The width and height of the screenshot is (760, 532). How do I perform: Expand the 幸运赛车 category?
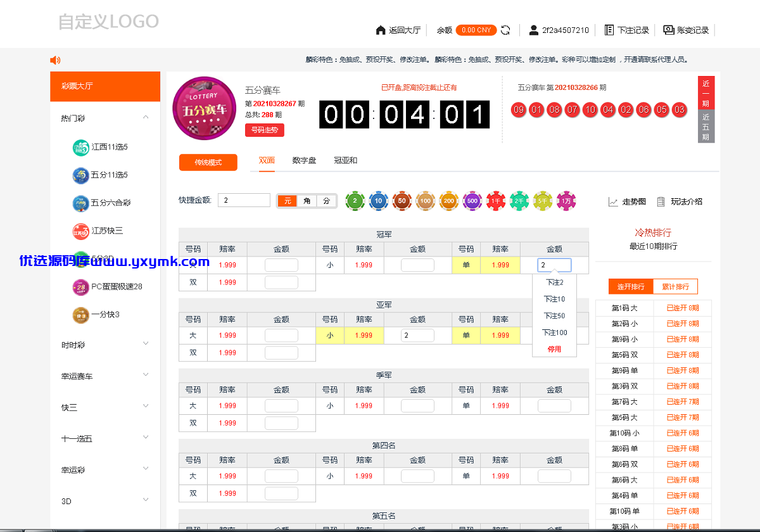[146, 376]
